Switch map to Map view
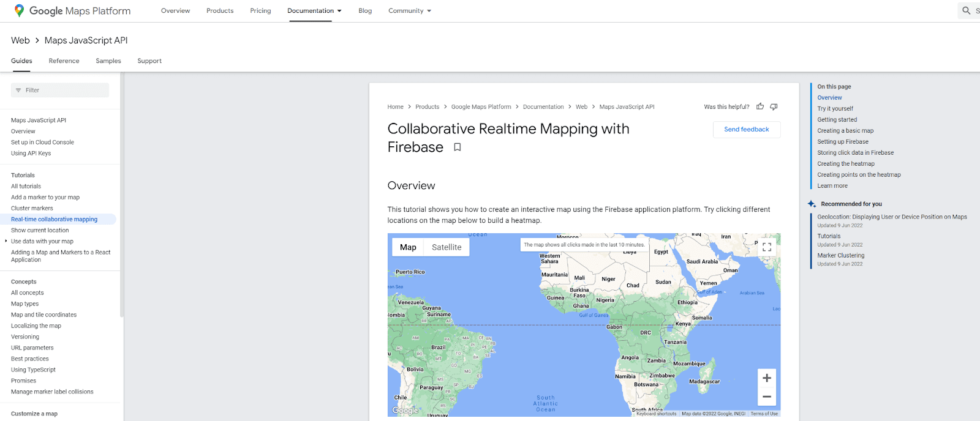 (x=408, y=247)
